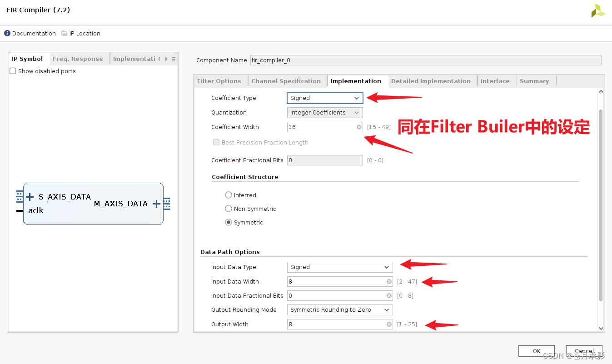Open the tab list menu icon
The width and height of the screenshot is (612, 364).
click(174, 59)
